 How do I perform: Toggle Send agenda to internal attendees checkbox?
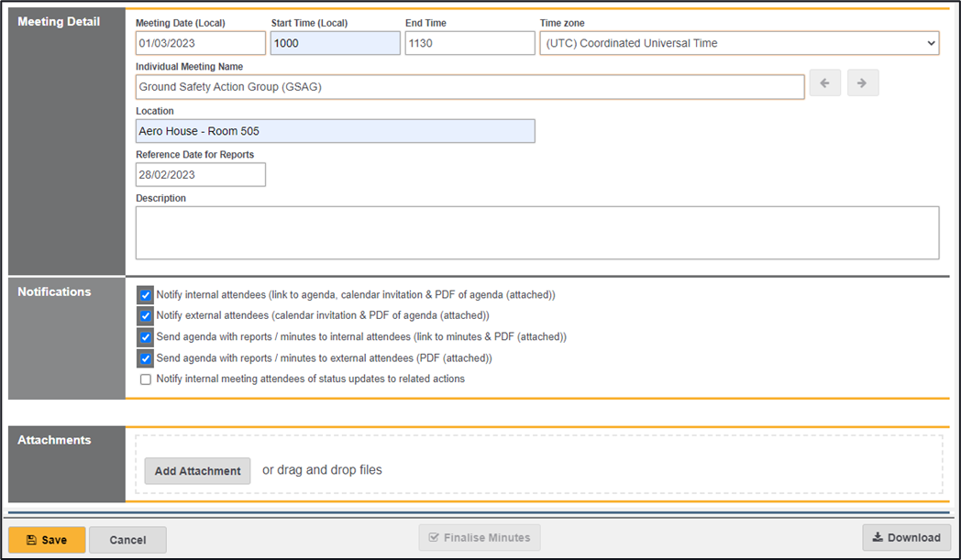(145, 337)
